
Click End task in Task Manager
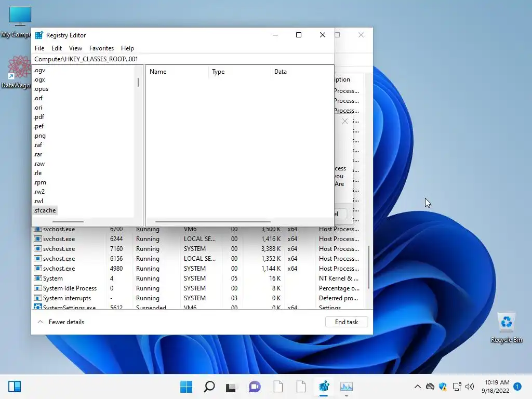point(347,322)
